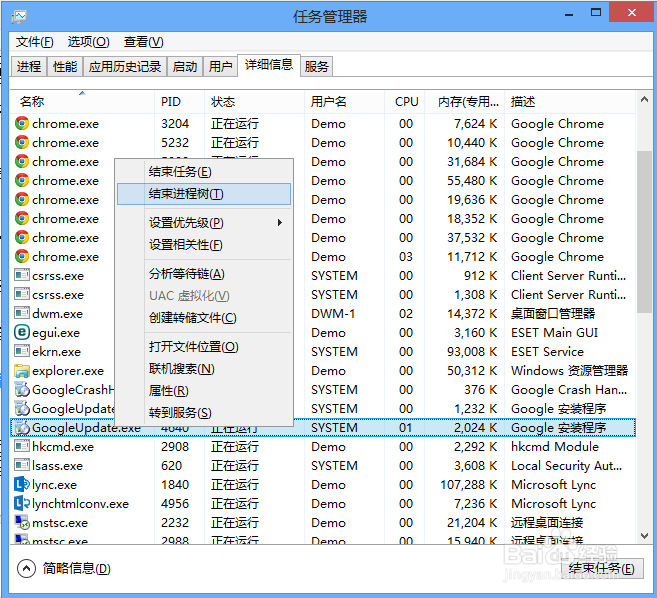Image resolution: width=657 pixels, height=598 pixels.
Task: Click the 93,008 K memory value
Action: [x=472, y=351]
